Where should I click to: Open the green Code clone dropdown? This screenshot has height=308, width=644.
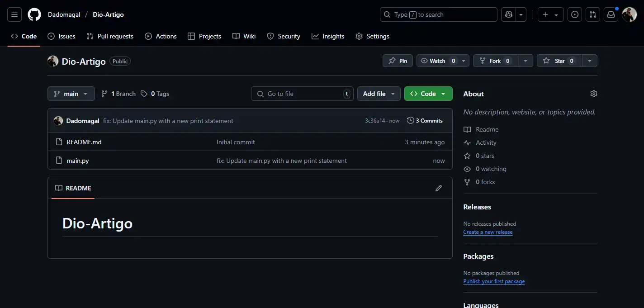pos(428,94)
